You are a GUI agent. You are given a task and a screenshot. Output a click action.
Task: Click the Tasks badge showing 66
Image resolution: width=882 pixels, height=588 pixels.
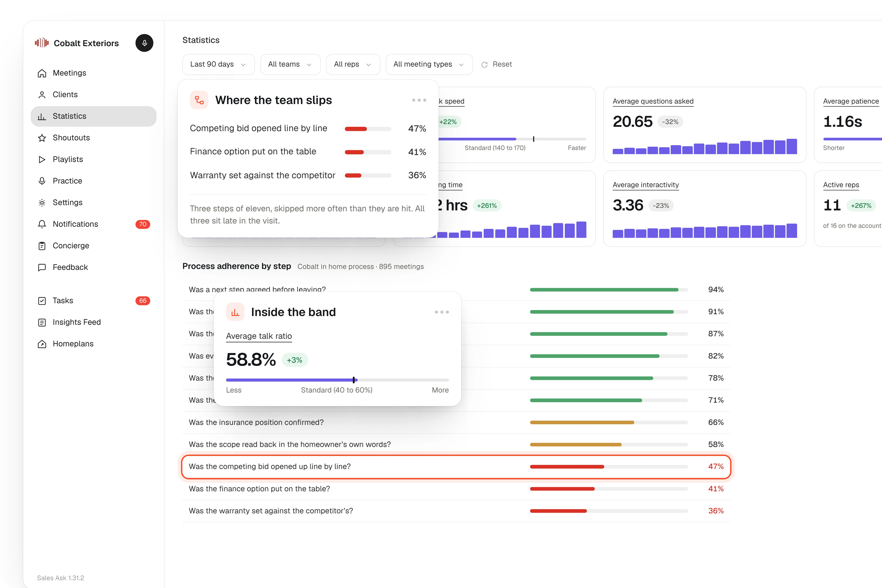point(142,301)
